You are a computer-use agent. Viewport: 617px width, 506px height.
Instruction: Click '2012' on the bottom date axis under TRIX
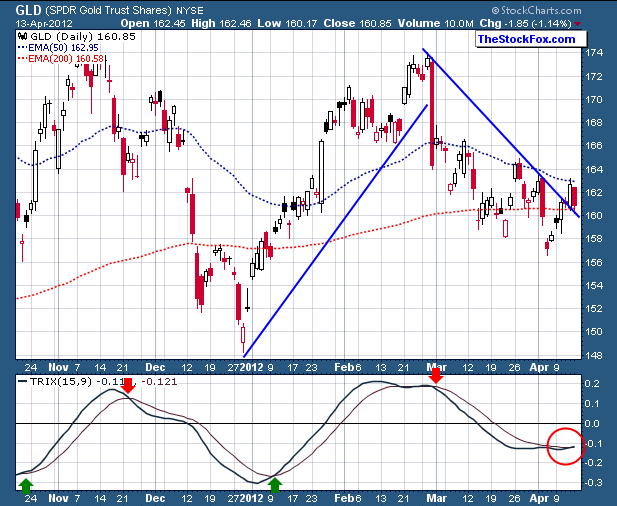pyautogui.click(x=251, y=498)
